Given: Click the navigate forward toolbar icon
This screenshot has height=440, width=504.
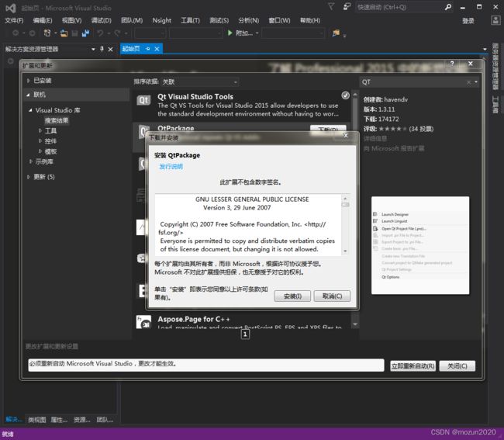Looking at the screenshot, I should (32, 33).
